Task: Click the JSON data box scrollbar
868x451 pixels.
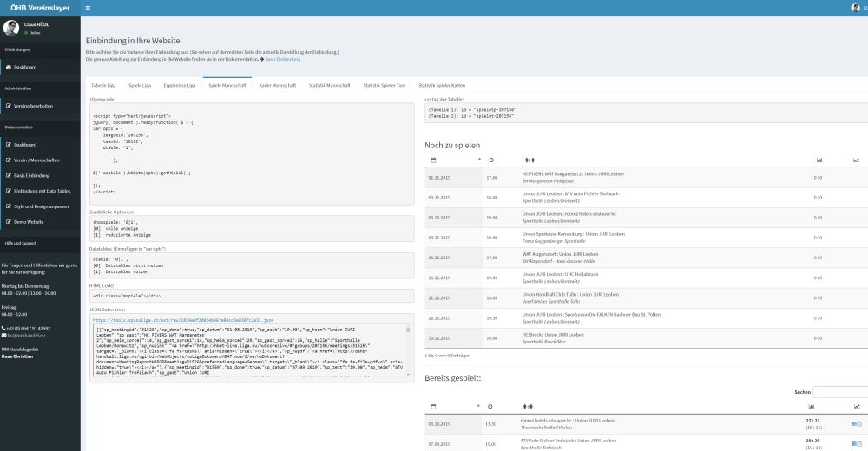Action: pyautogui.click(x=408, y=350)
